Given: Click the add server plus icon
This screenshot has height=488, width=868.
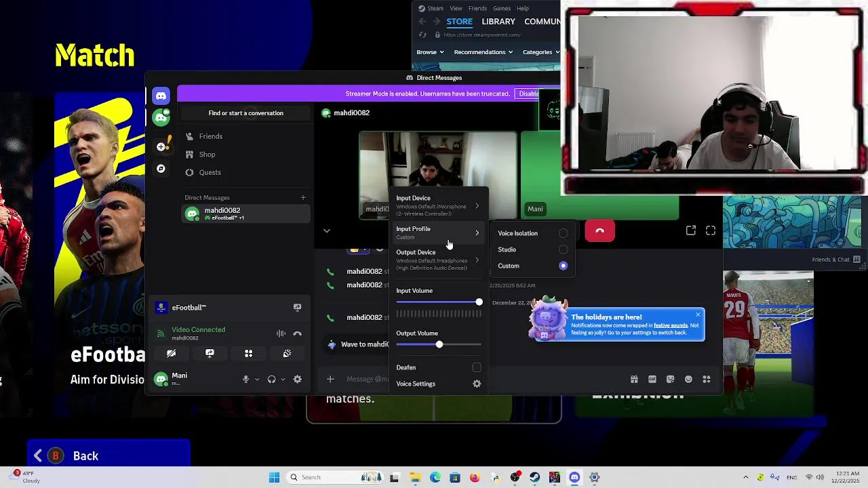Looking at the screenshot, I should pyautogui.click(x=161, y=146).
